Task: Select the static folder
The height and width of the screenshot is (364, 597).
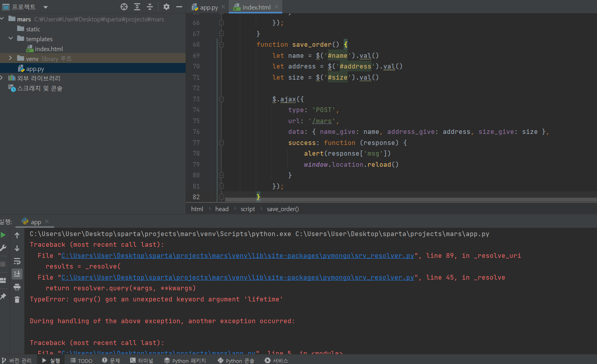Action: (x=33, y=29)
